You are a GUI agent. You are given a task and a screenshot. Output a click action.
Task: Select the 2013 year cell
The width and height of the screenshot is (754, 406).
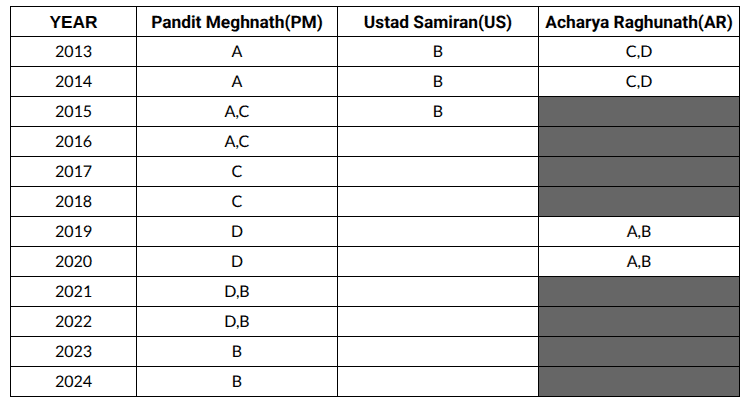point(73,52)
